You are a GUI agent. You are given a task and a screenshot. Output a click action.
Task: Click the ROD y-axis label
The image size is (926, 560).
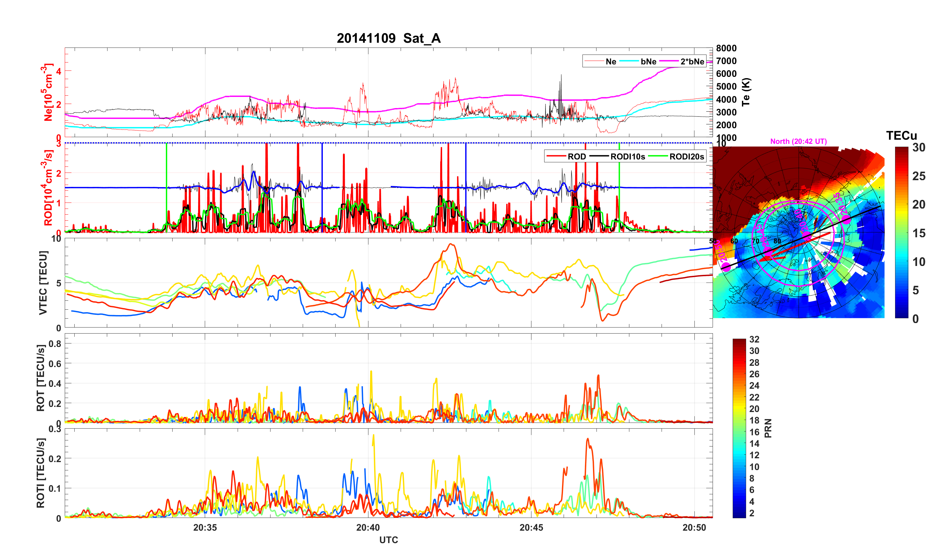click(47, 188)
